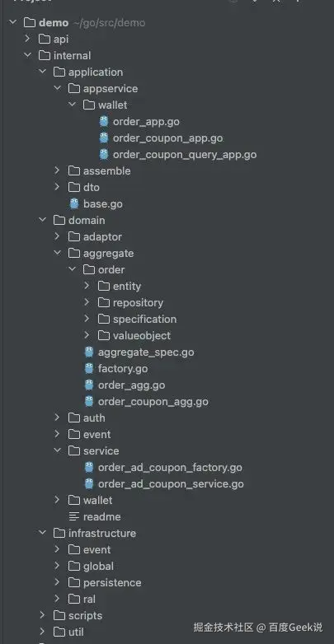This screenshot has width=334, height=644.
Task: Select the scripts folder
Action: coord(85,615)
